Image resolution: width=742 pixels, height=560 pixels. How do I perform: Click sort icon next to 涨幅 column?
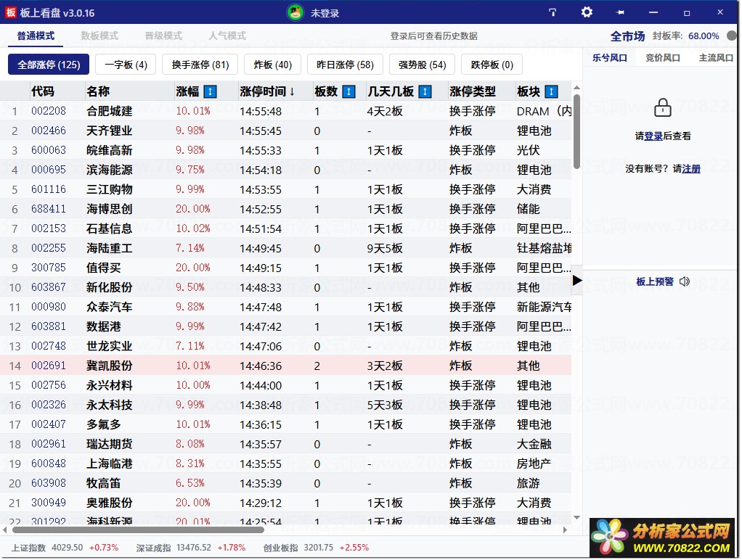pos(210,91)
